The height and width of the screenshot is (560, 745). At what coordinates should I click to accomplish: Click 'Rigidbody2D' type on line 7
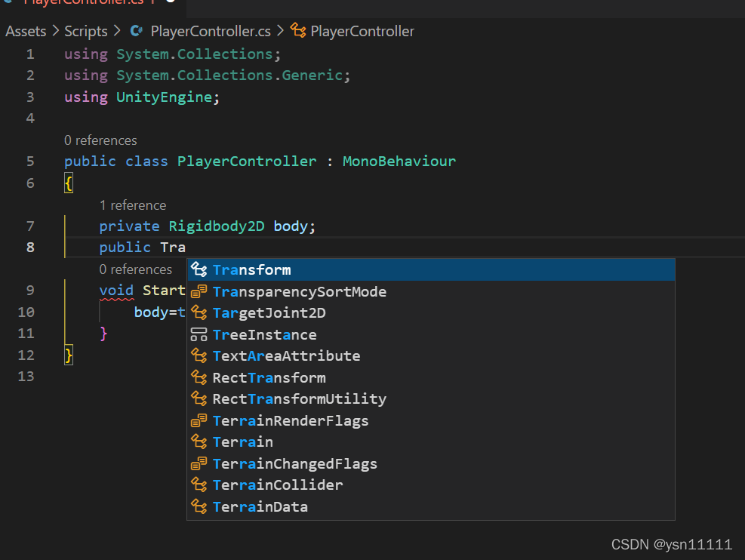(x=217, y=226)
